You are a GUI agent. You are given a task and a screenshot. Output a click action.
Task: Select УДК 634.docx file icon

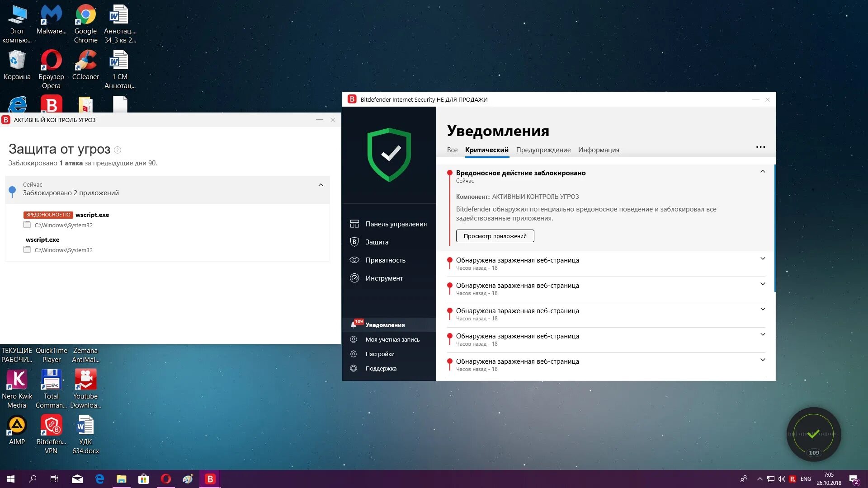(85, 434)
